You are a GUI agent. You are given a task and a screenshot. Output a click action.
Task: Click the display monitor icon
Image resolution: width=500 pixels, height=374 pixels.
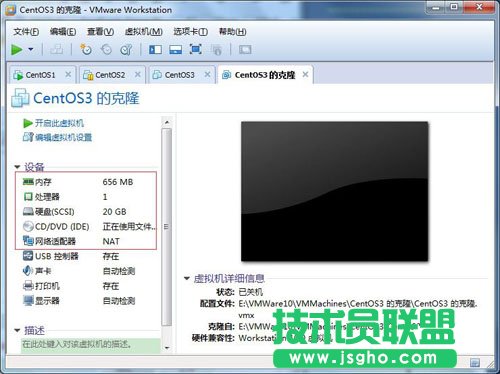point(28,300)
